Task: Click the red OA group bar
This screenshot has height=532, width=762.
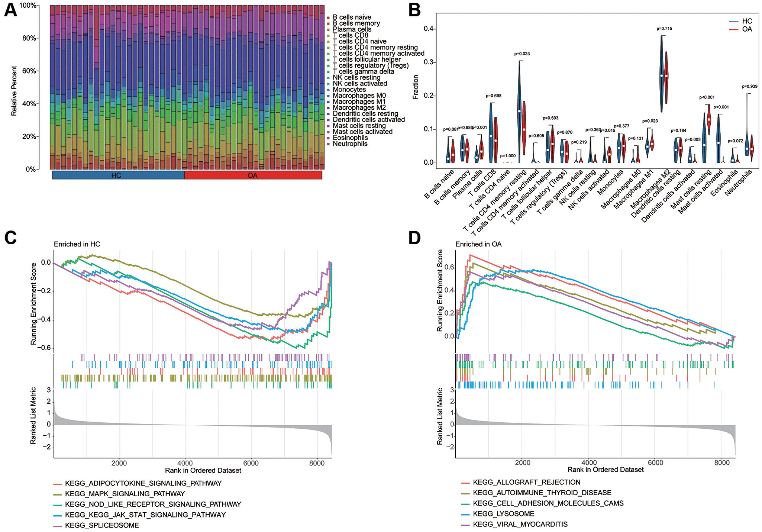Action: pyautogui.click(x=253, y=175)
